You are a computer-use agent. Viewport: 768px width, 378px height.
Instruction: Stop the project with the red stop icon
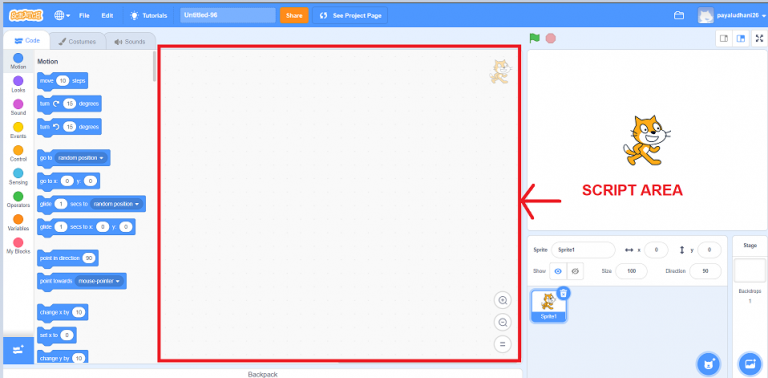[x=551, y=38]
